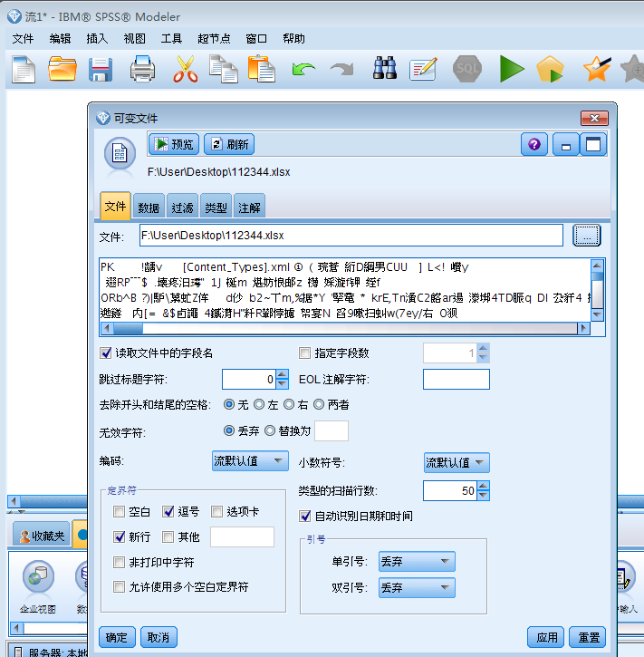This screenshot has height=657, width=644.
Task: Toggle 读取文件中的字段名 checkbox
Action: pyautogui.click(x=106, y=353)
